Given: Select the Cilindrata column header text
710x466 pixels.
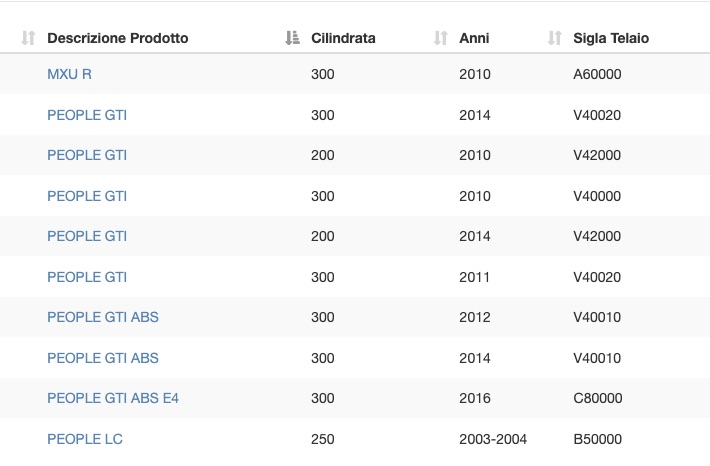Looking at the screenshot, I should [343, 38].
